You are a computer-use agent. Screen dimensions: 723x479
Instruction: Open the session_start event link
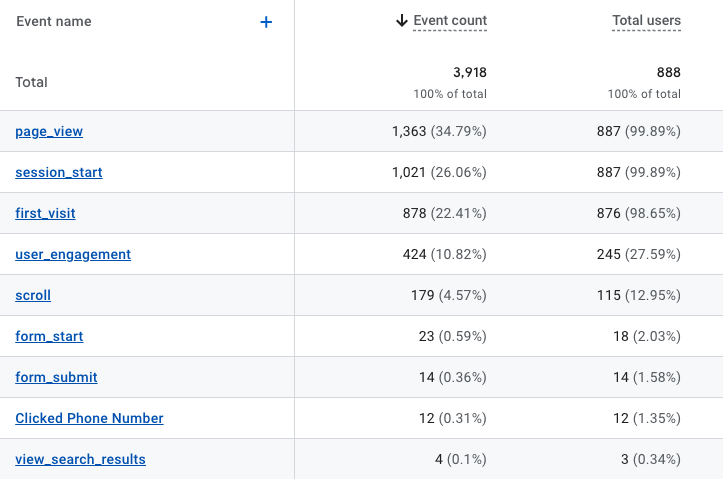pyautogui.click(x=59, y=172)
